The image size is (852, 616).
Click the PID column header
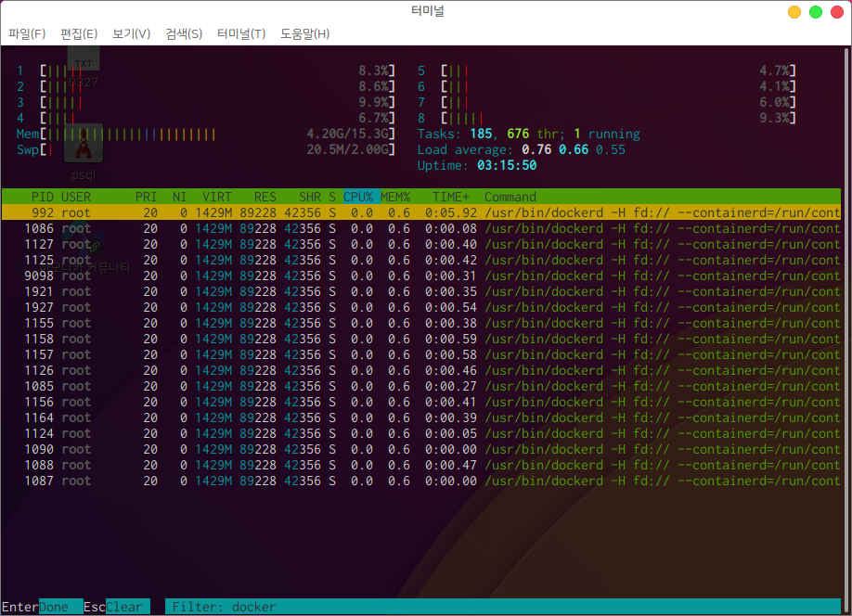pos(42,197)
